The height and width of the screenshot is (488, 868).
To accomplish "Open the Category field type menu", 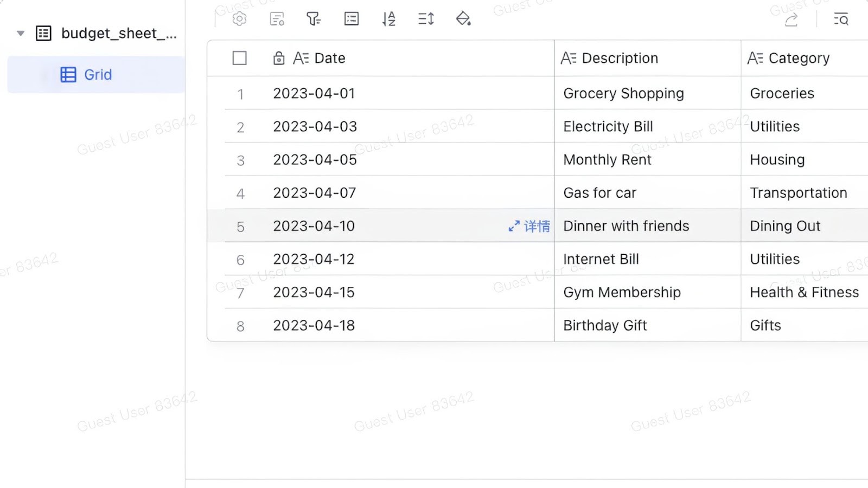I will click(x=755, y=57).
